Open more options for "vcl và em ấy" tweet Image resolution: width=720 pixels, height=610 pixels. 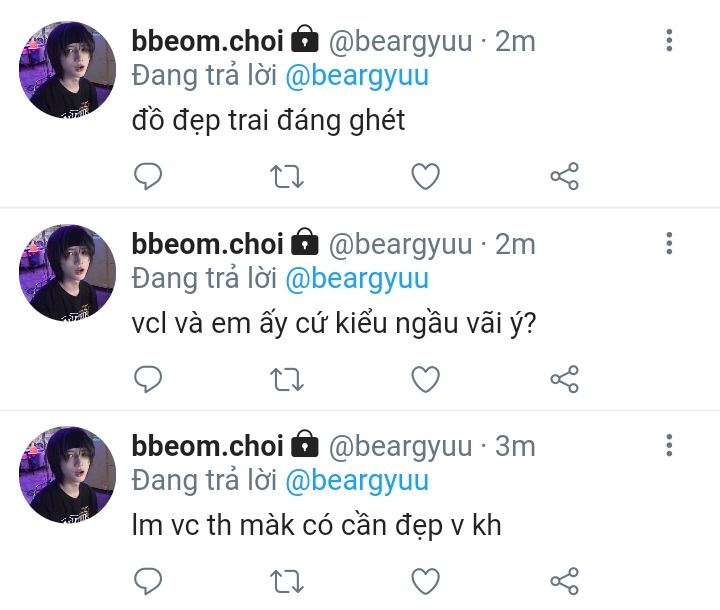click(x=669, y=243)
